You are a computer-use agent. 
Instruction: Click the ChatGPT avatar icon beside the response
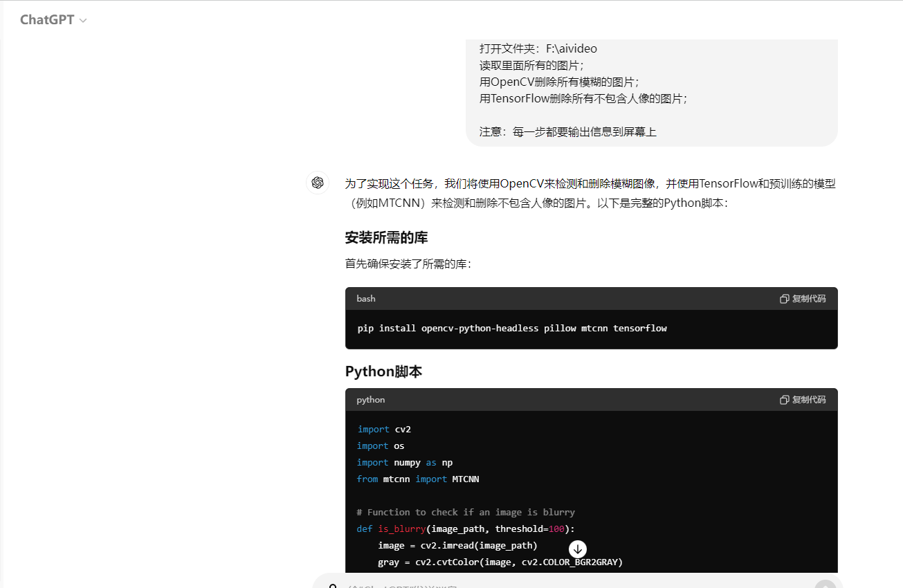(318, 183)
